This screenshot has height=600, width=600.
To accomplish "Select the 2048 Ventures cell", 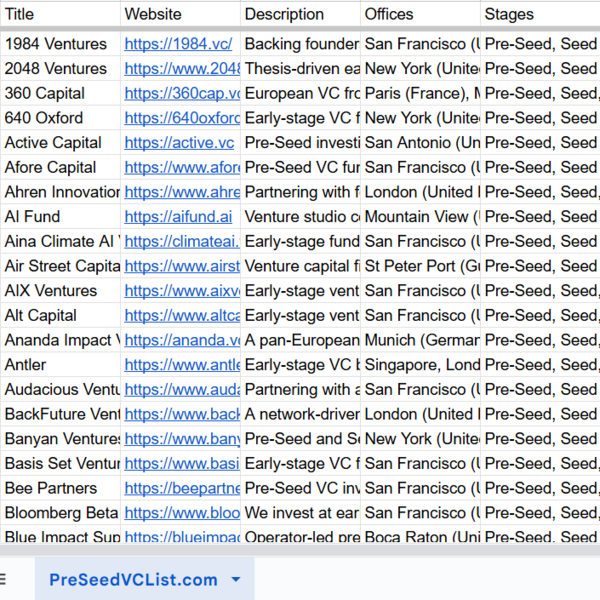I will pos(60,69).
